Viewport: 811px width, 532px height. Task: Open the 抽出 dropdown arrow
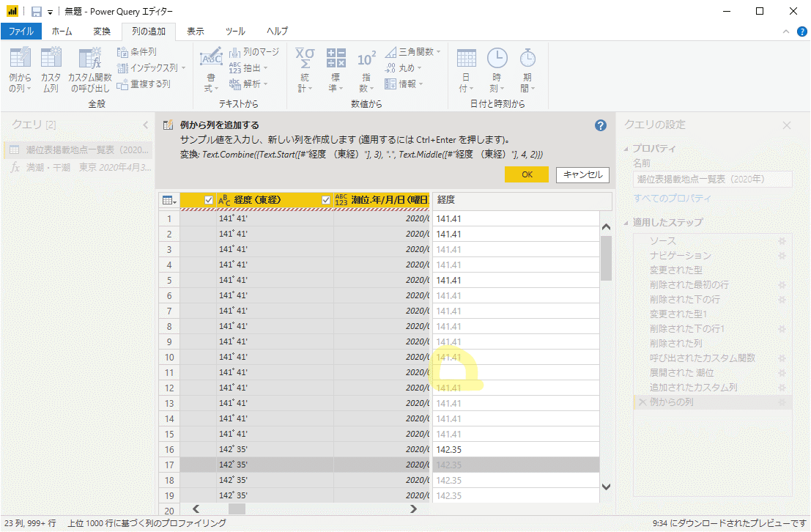click(x=266, y=68)
